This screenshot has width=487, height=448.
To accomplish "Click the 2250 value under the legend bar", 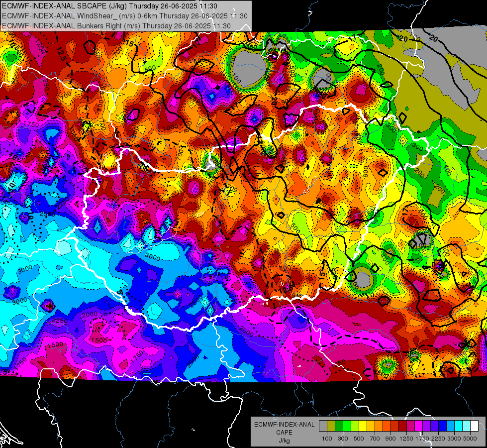I will click(x=438, y=439).
